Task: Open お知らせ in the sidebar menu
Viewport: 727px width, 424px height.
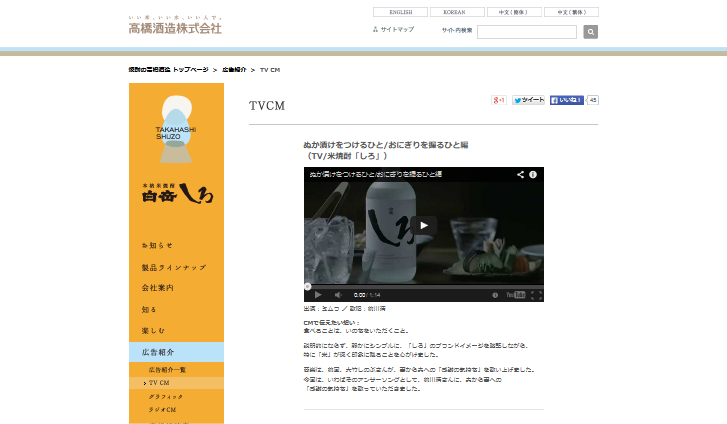Action: (157, 245)
